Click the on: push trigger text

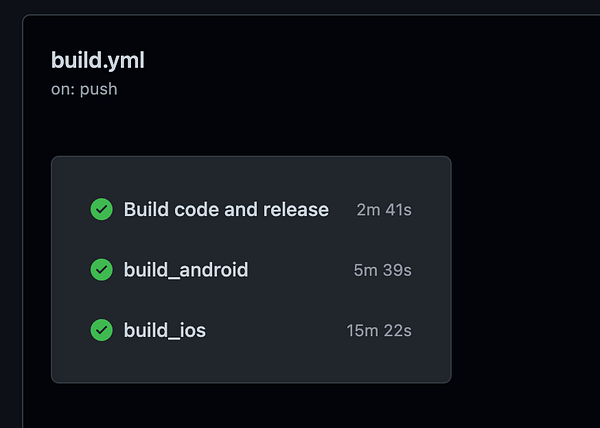84,89
